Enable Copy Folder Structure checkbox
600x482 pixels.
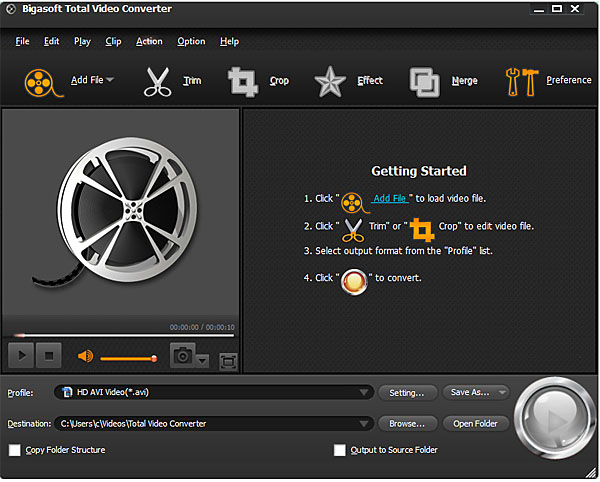[15, 450]
